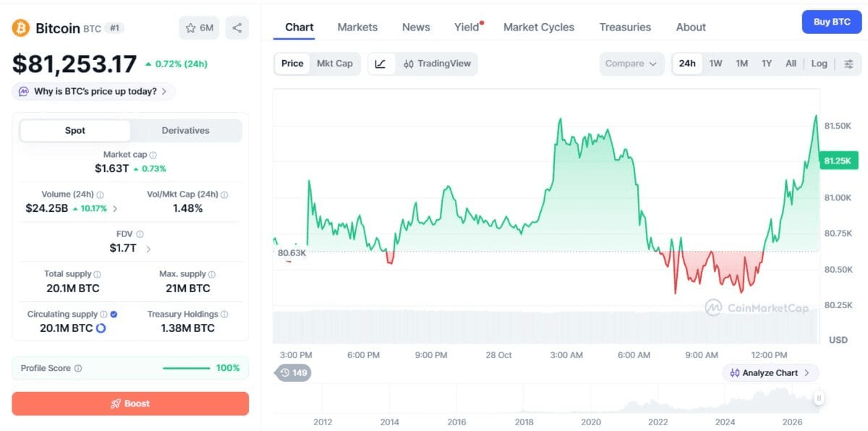
Task: Select the 1M range button
Action: click(x=741, y=64)
